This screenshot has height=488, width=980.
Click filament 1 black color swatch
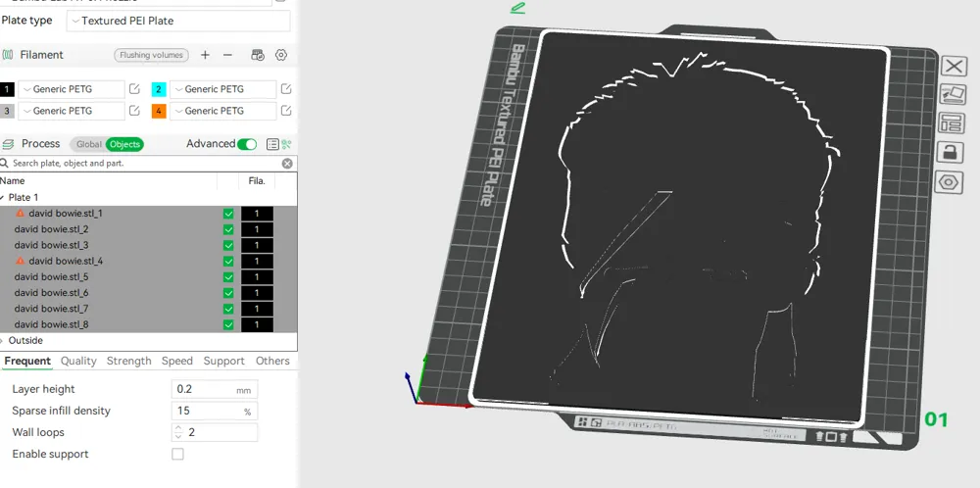7,89
